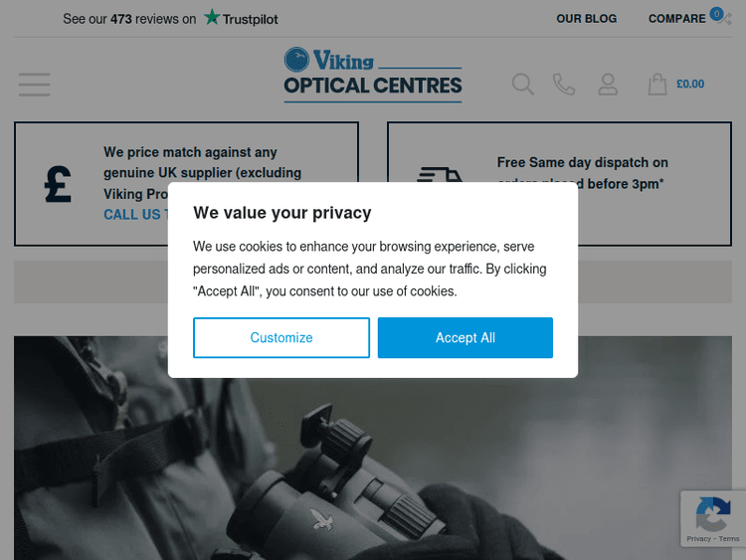Go home via Viking Optical Centres logo

pos(373,75)
